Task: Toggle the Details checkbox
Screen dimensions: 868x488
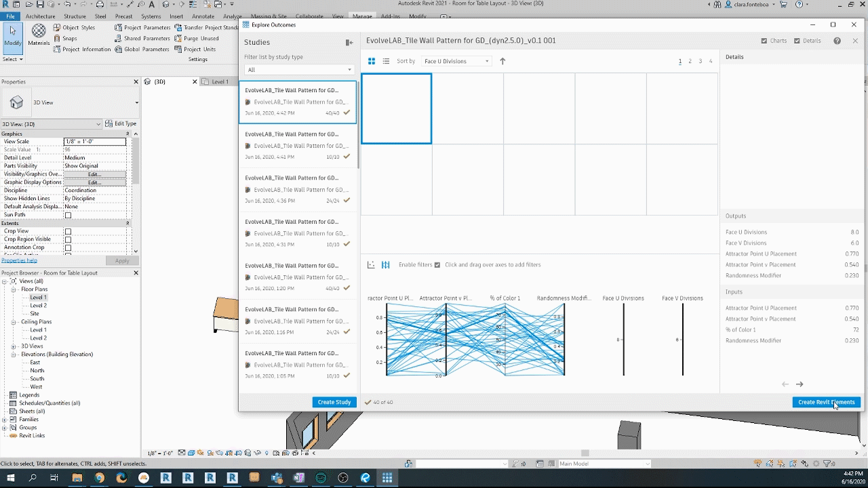Action: (x=797, y=41)
